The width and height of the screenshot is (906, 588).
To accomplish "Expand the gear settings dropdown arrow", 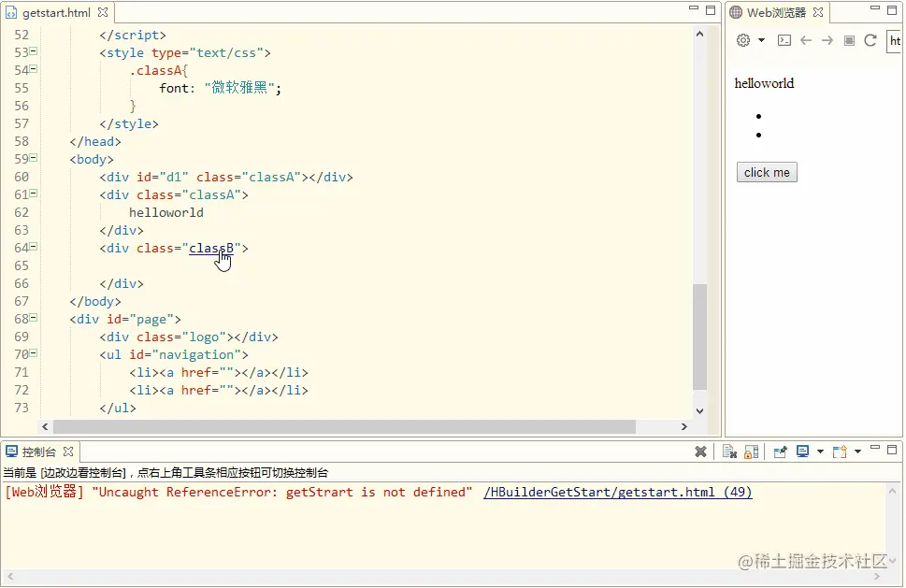I will coord(762,40).
